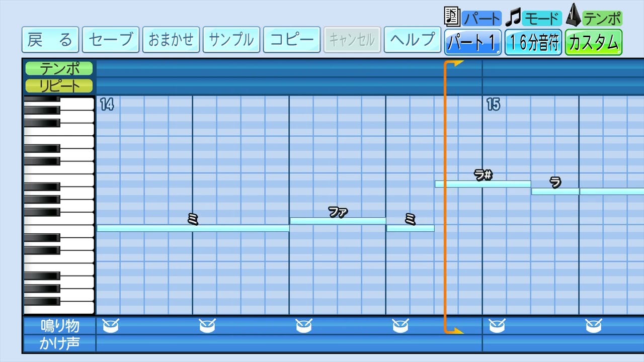Viewport: 644px width, 362px height.
Task: Open the カスタム tempo setting
Action: click(594, 42)
